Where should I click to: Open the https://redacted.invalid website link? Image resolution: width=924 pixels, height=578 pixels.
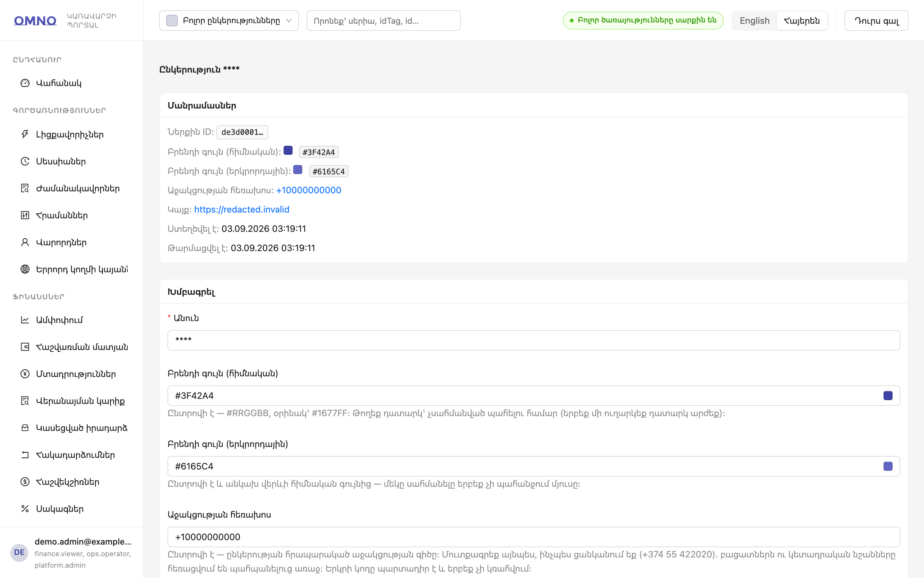[242, 209]
